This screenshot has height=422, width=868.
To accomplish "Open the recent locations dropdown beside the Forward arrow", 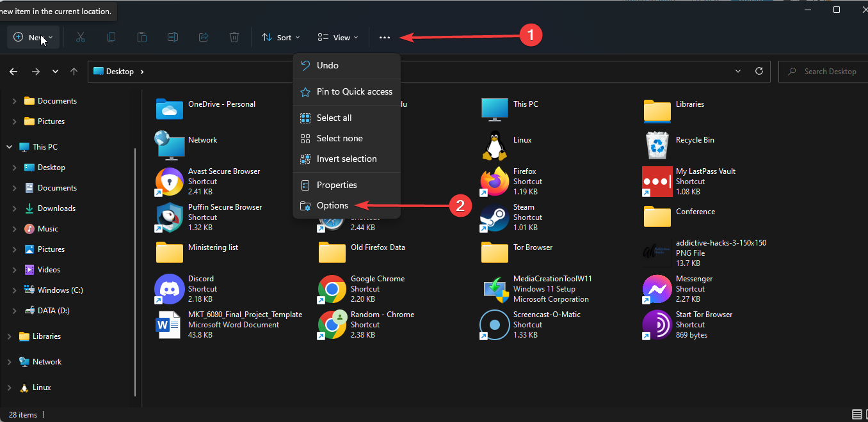I will [55, 72].
